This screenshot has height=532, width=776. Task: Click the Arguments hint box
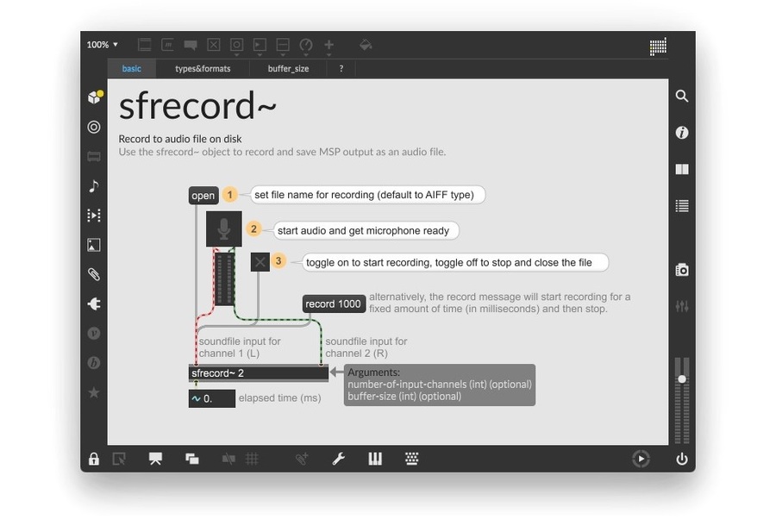[440, 385]
